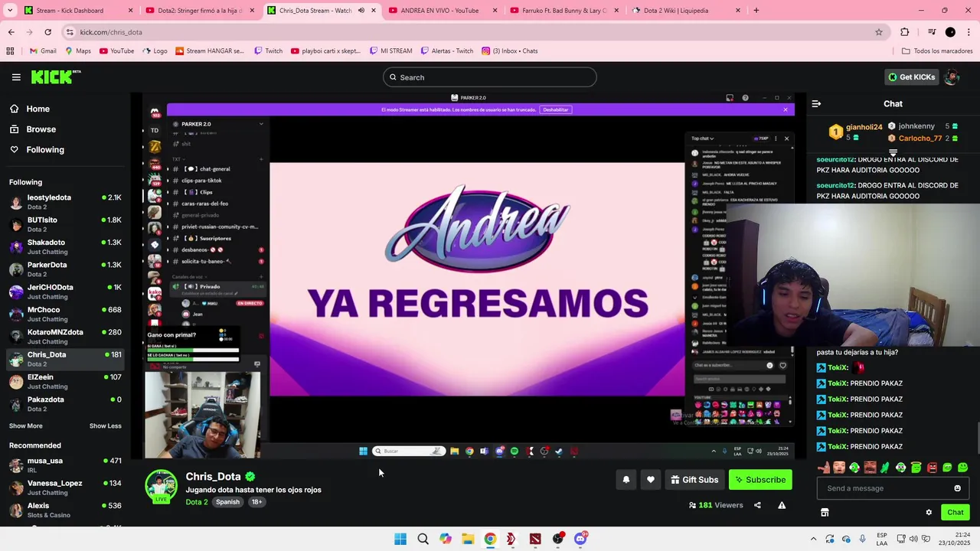Open chat settings gear icon
Image resolution: width=980 pixels, height=551 pixels.
[x=929, y=513]
